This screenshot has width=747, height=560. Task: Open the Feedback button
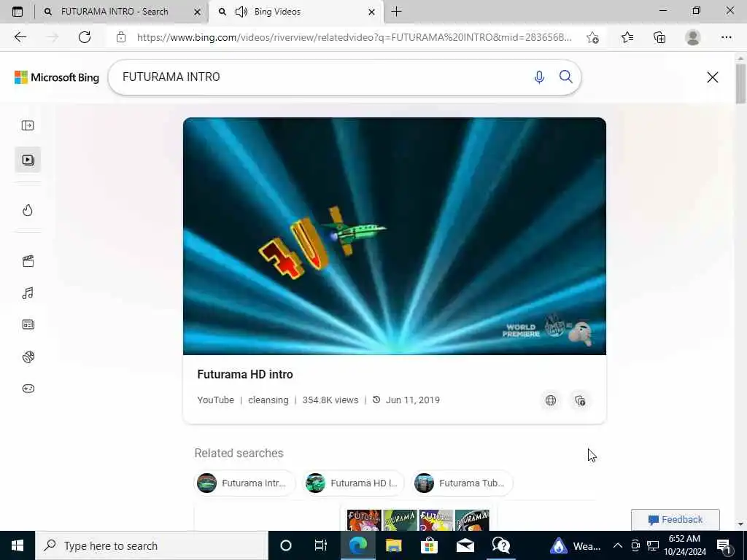pos(676,519)
